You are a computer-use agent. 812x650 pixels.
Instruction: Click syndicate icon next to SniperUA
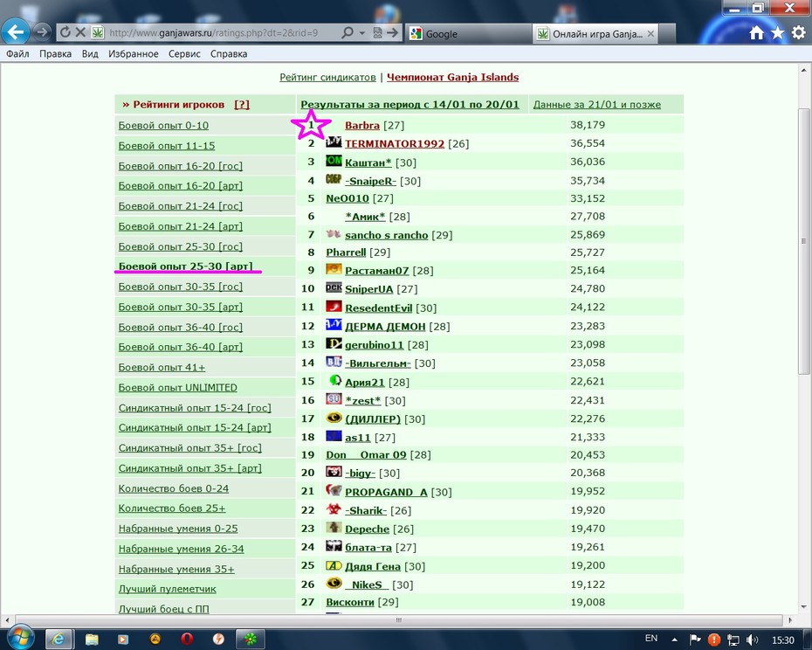[334, 287]
